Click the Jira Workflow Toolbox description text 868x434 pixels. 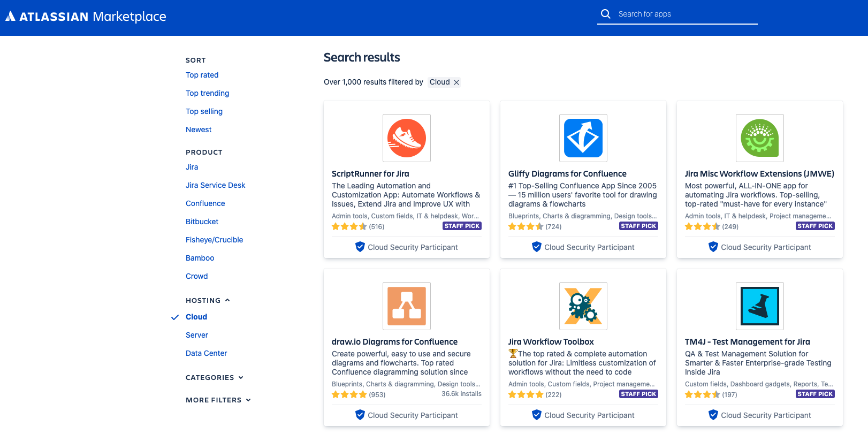tap(582, 363)
